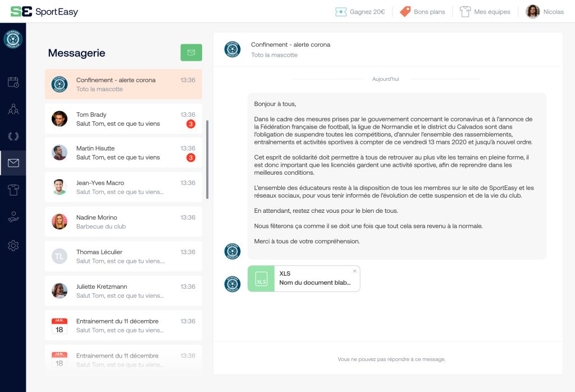Click the club badge at sidebar top
Viewport: 575px width, 392px height.
[13, 39]
